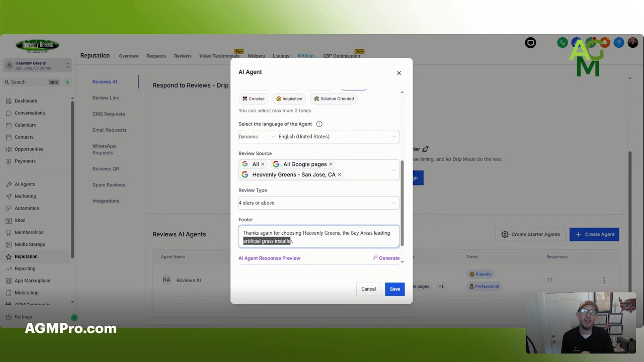Screen dimensions: 644x362
Task: Open the help question mark icon
Action: click(x=619, y=43)
